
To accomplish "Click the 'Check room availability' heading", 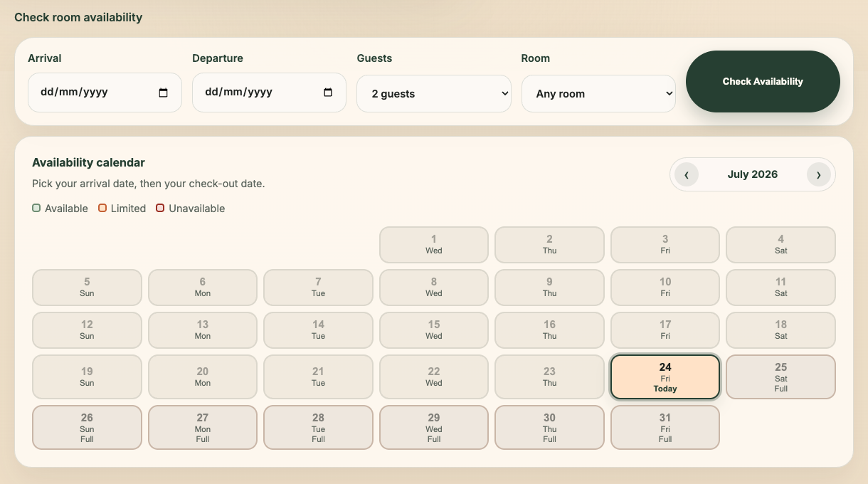I will (x=78, y=17).
